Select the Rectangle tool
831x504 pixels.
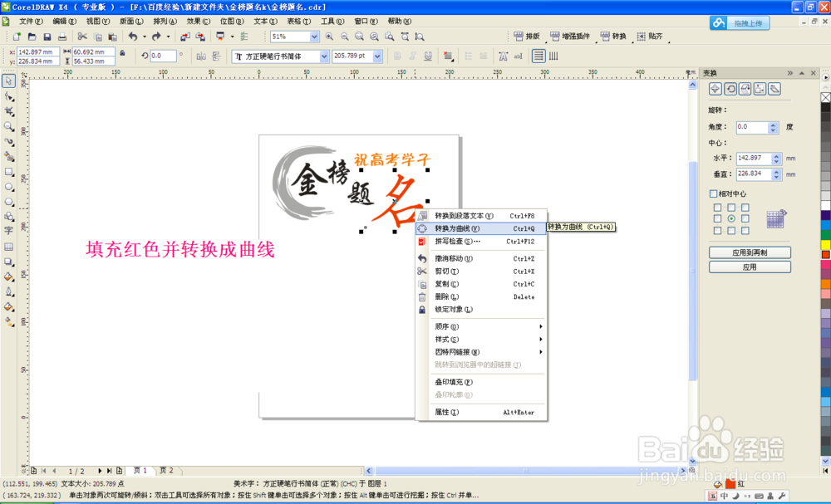9,172
